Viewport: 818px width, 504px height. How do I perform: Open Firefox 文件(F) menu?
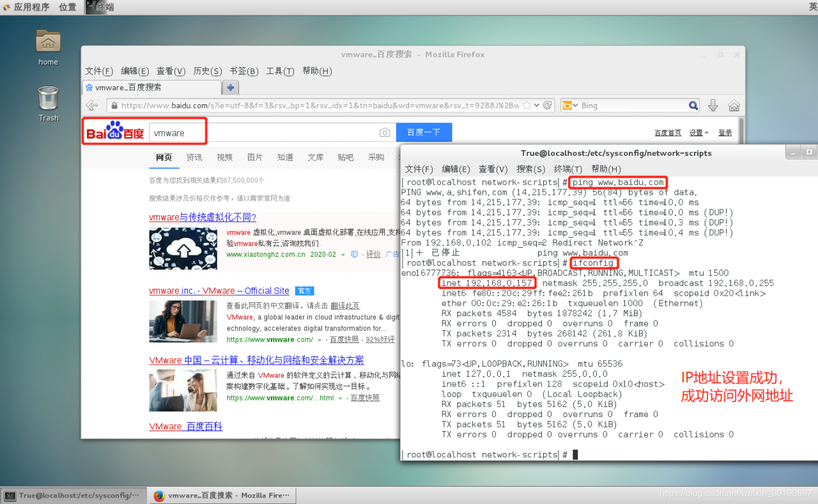(99, 71)
